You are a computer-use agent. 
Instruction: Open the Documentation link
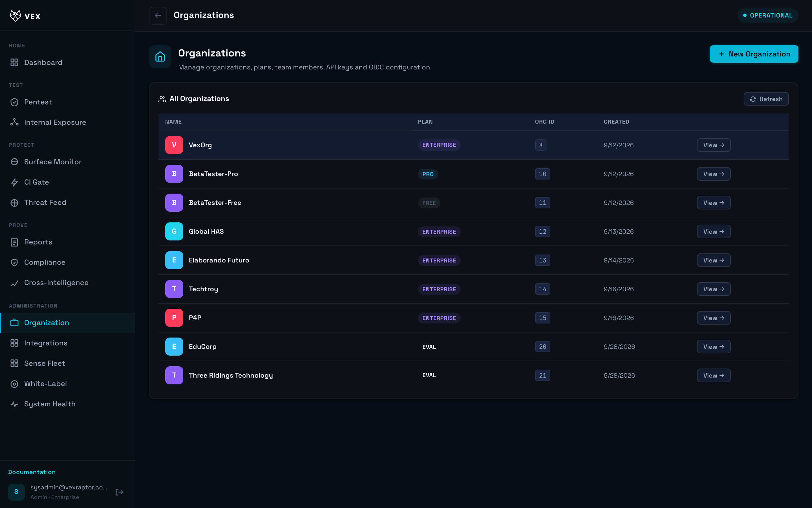(32, 472)
